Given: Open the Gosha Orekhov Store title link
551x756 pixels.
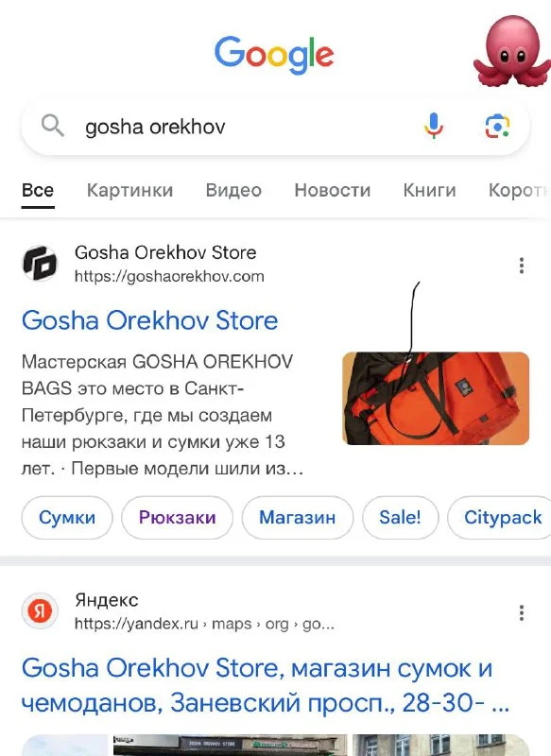Looking at the screenshot, I should [x=150, y=320].
